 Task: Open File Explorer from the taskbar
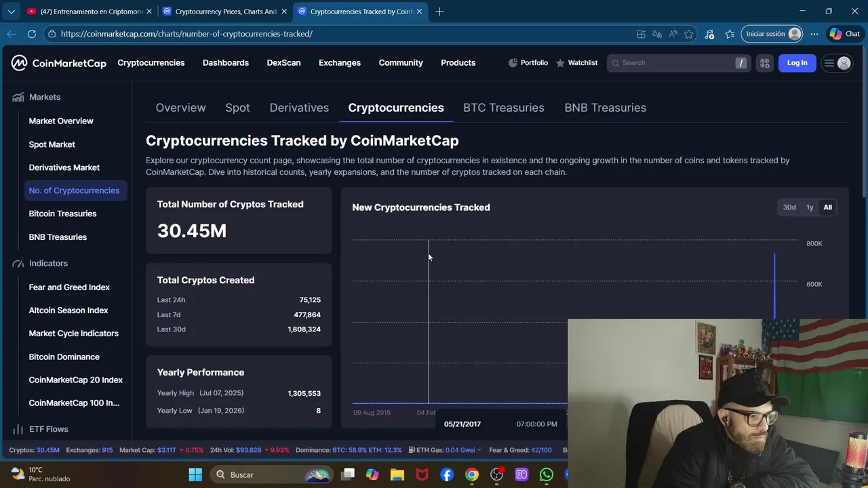pos(397,474)
